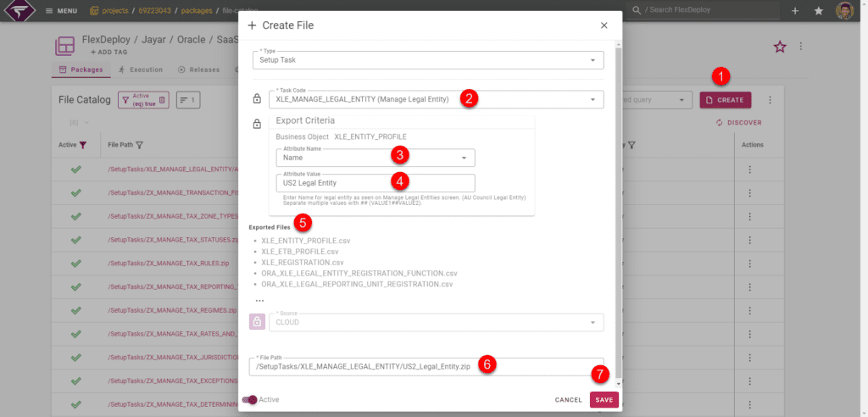This screenshot has width=868, height=417.
Task: Click the packages breadcrumb link
Action: 196,10
